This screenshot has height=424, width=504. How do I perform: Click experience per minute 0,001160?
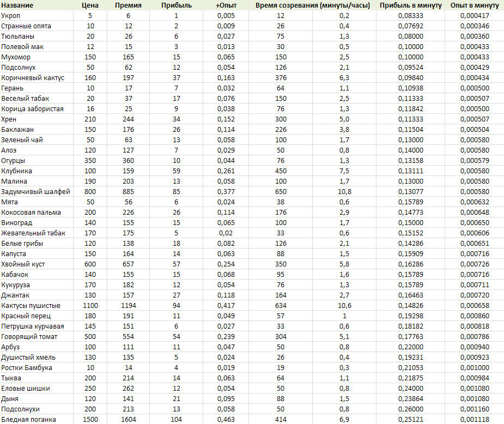(475, 409)
